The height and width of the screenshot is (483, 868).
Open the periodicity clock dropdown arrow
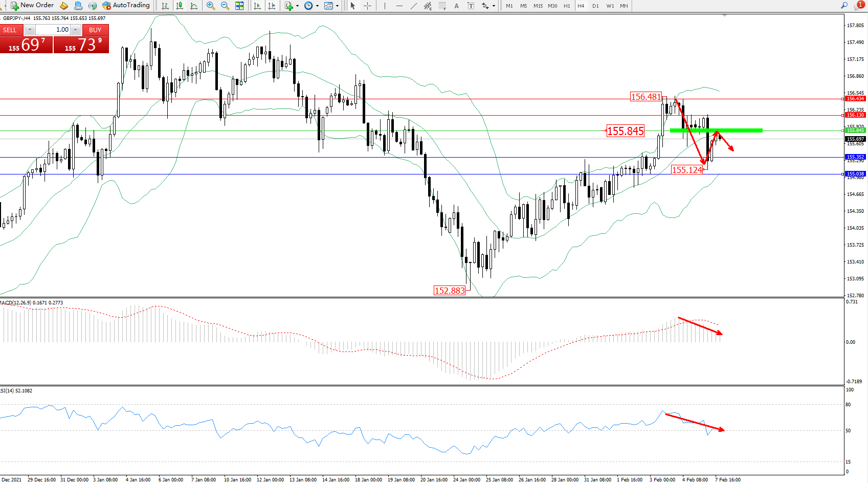[x=317, y=6]
